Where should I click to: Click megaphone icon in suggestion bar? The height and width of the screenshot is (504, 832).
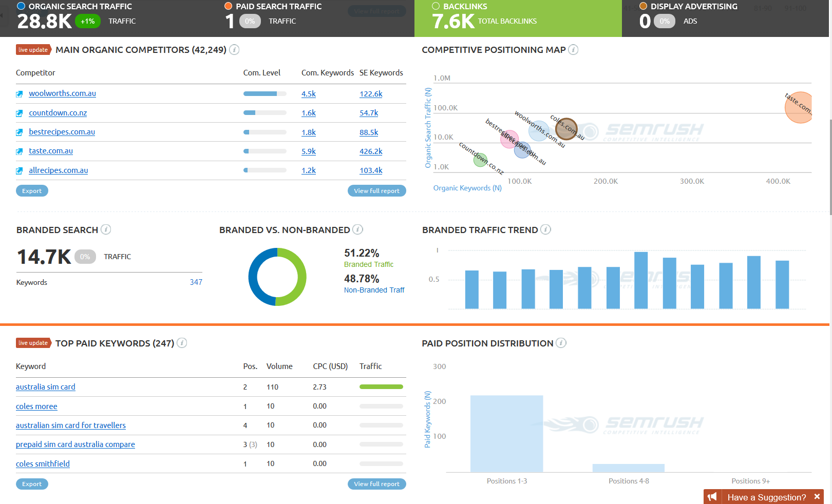click(712, 497)
